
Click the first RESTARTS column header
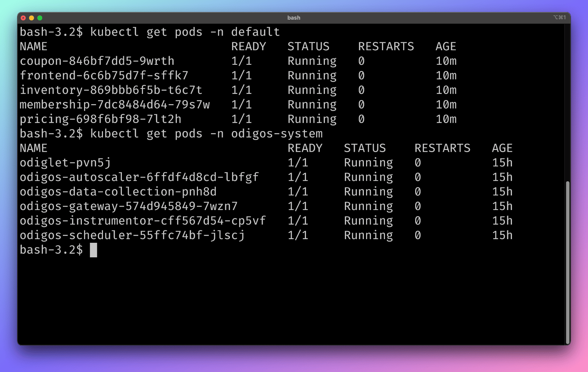pos(386,47)
